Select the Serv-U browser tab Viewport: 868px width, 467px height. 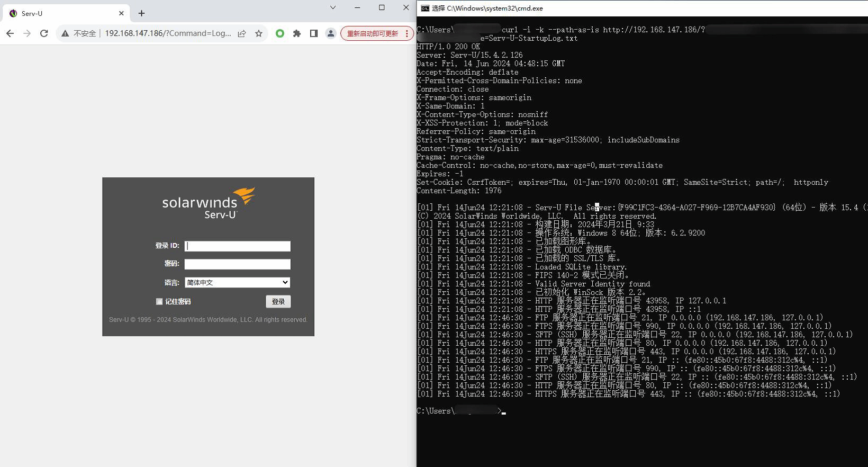[64, 13]
